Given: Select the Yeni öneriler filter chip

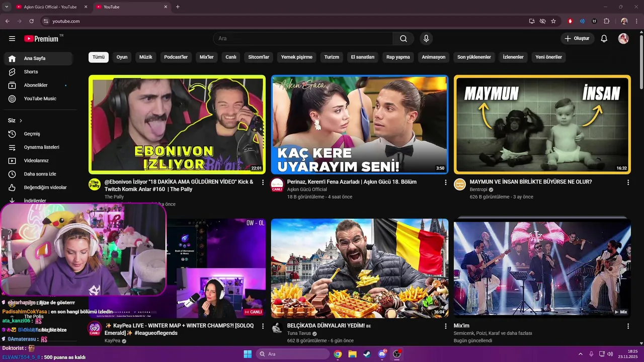Looking at the screenshot, I should 549,57.
